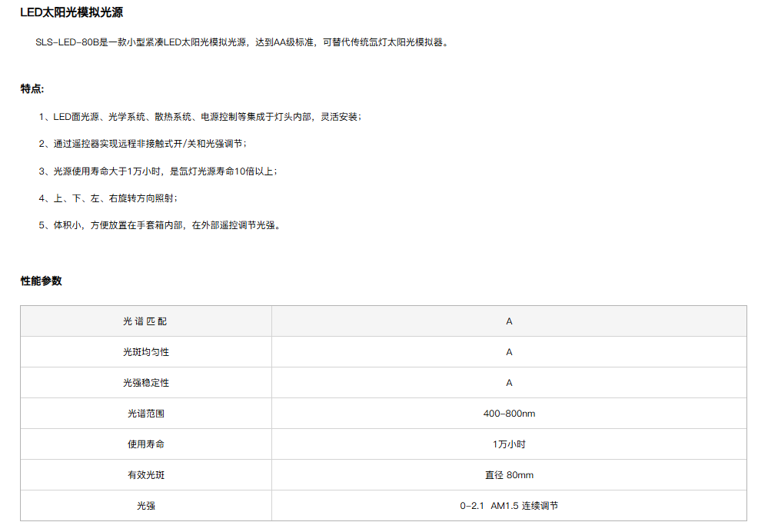The image size is (758, 532).
Task: Select feature 1 about LED面光源
Action: 200,117
